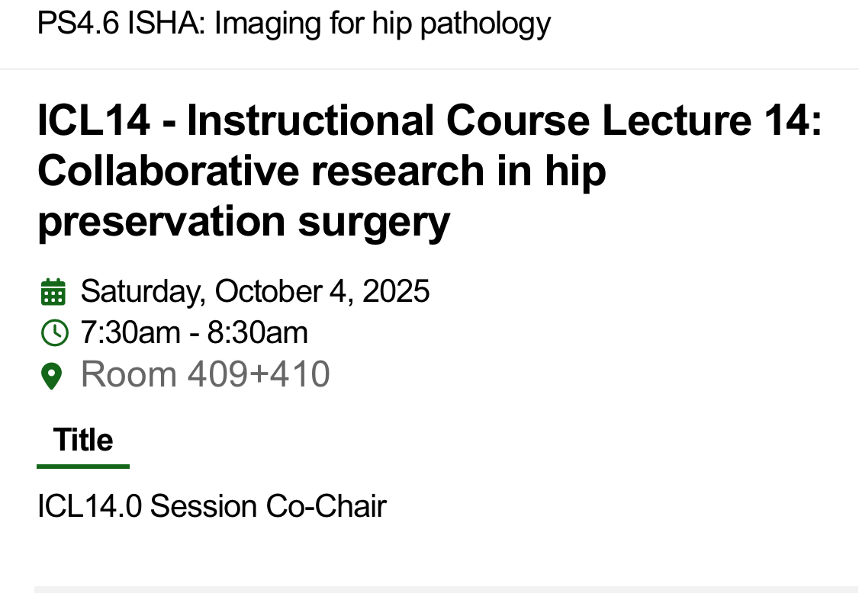
Task: Click the word Saturday in the date
Action: (143, 291)
